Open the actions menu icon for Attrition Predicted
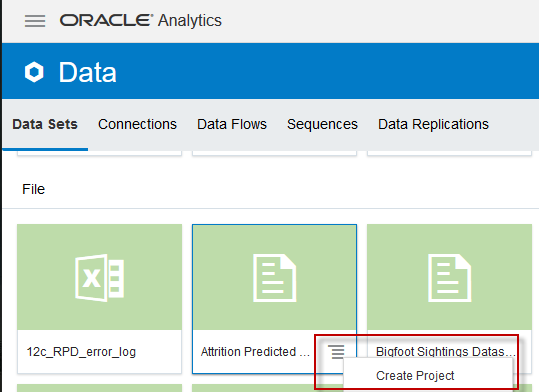The height and width of the screenshot is (392, 539). click(x=336, y=352)
